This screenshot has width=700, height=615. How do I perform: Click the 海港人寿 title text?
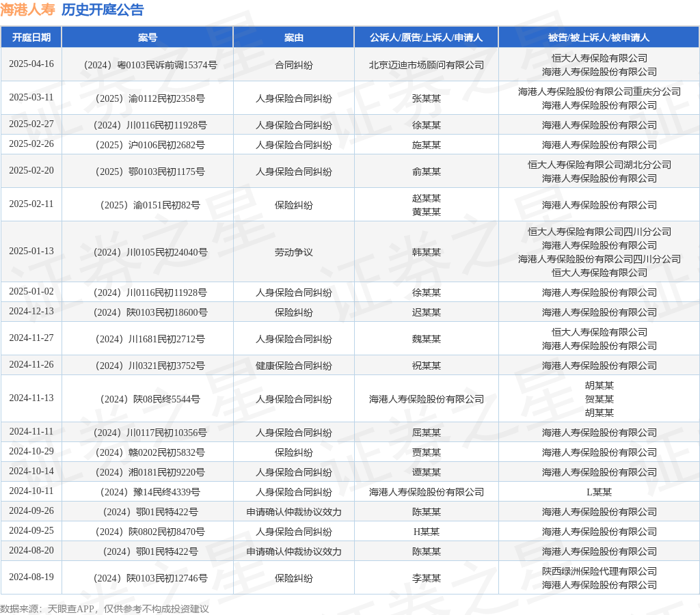pyautogui.click(x=27, y=10)
